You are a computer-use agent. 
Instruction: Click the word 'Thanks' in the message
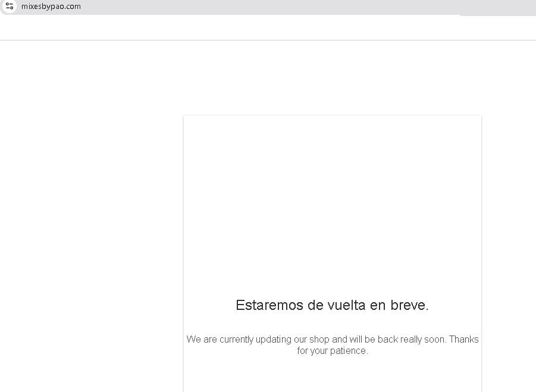pos(463,339)
